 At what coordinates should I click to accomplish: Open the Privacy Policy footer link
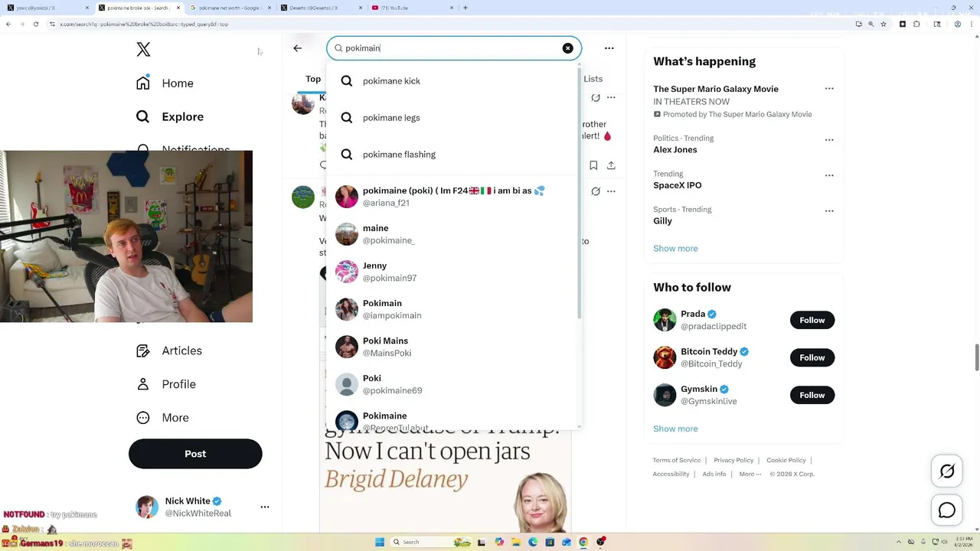(733, 460)
